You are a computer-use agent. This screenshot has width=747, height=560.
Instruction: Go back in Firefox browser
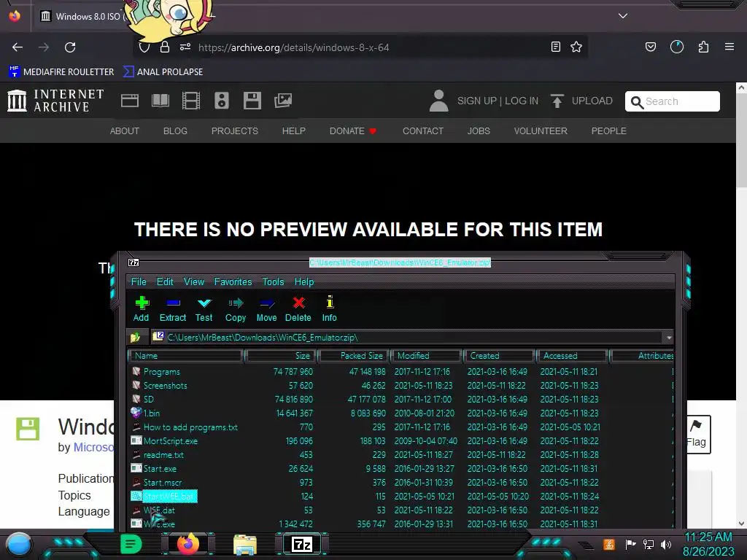pyautogui.click(x=18, y=47)
